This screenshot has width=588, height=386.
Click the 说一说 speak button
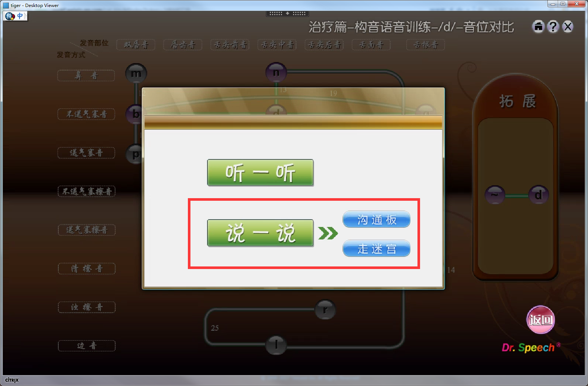[260, 233]
